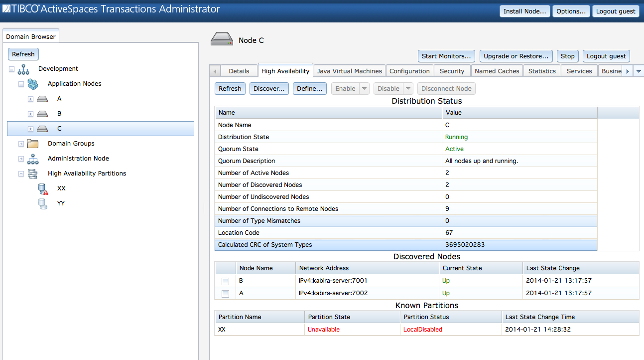Select the XX partition icon with alert badge
644x360 pixels.
43,188
